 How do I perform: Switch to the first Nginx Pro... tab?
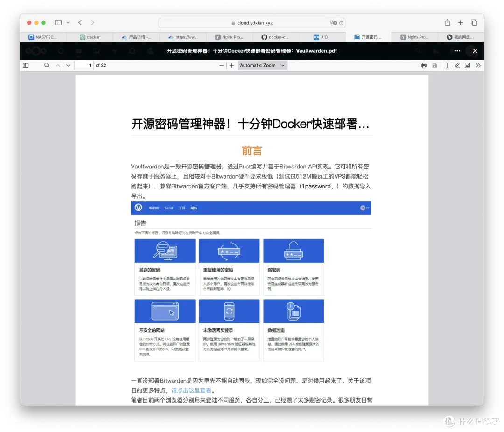(229, 37)
